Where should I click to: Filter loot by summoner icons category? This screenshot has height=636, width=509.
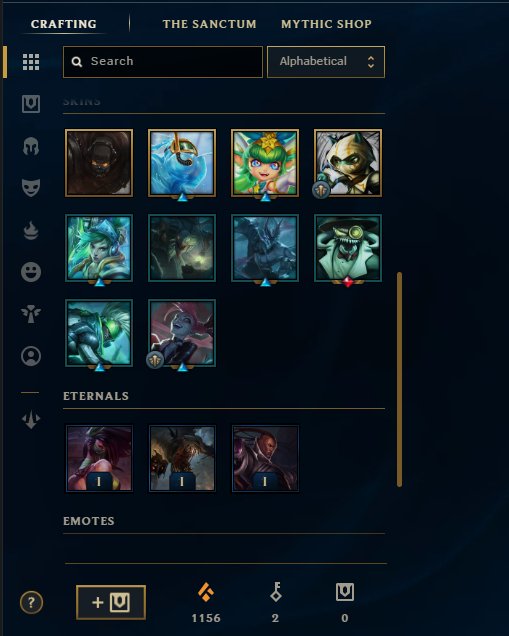coord(31,356)
